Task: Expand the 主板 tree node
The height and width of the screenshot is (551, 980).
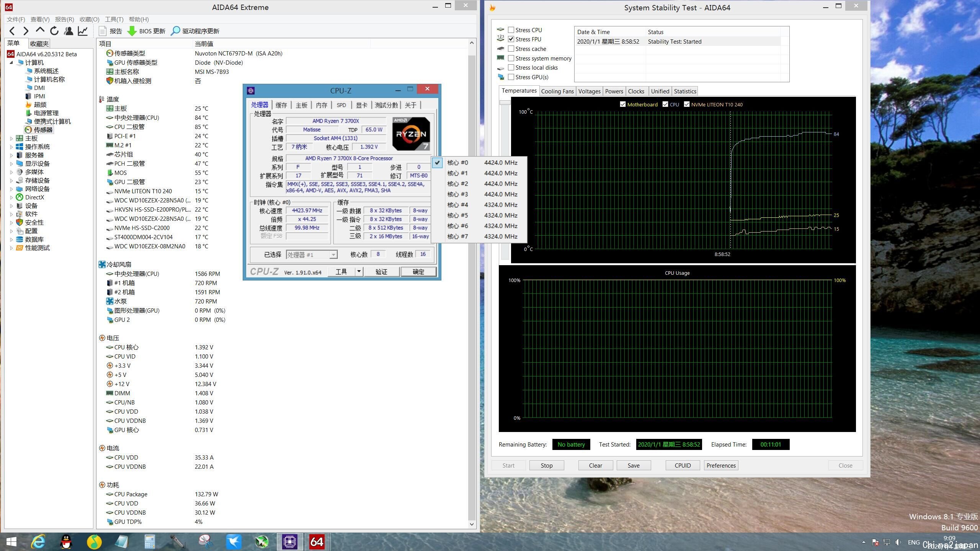Action: (11, 138)
